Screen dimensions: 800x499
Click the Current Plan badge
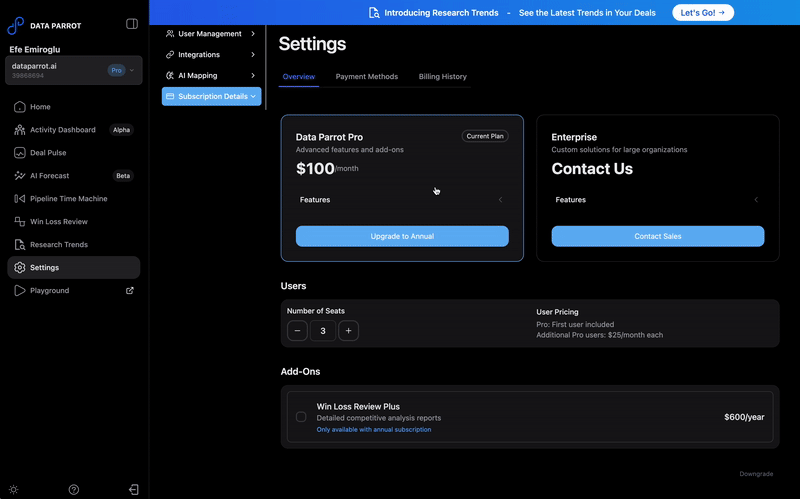(485, 136)
